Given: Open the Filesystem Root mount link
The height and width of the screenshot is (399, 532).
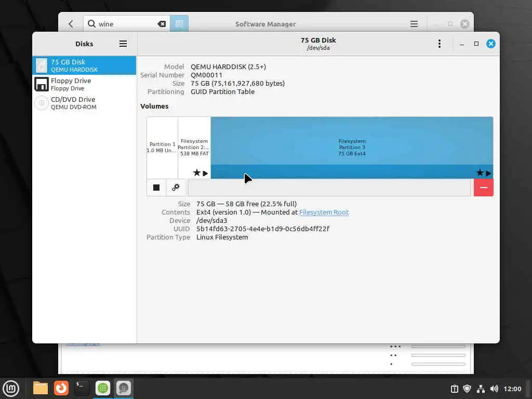Looking at the screenshot, I should point(324,212).
